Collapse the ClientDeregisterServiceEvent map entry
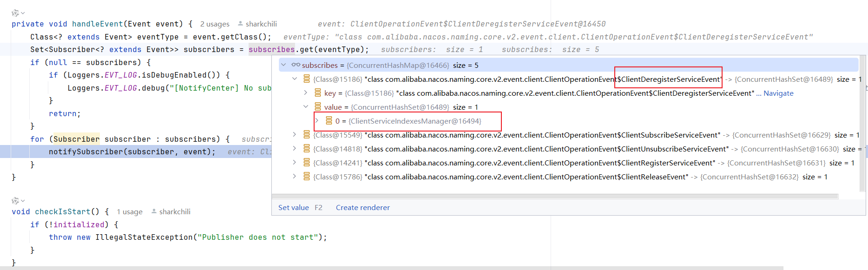 [x=295, y=79]
